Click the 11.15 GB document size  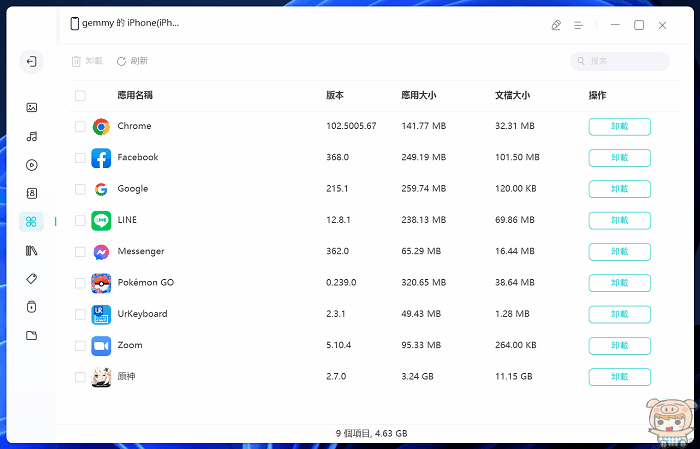514,376
